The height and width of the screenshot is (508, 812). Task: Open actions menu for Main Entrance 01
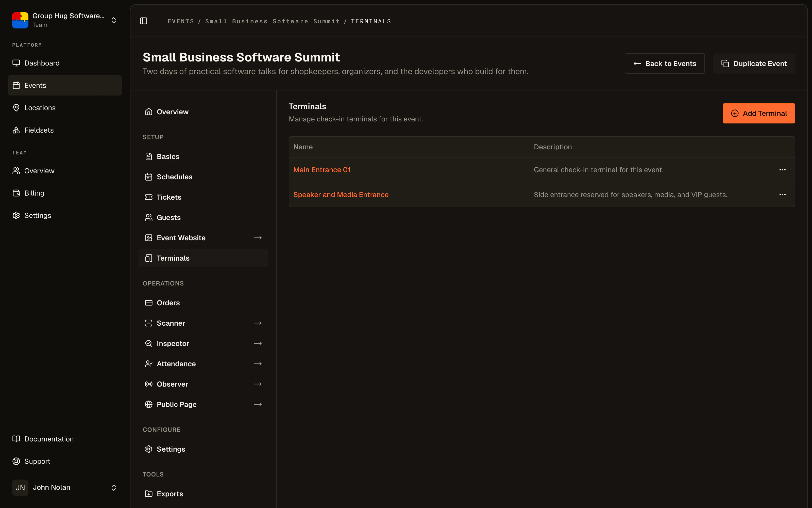[782, 170]
